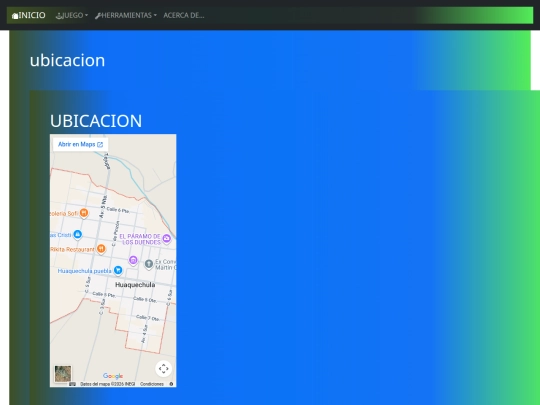The height and width of the screenshot is (405, 540).
Task: Click the unlabeled purple museum marker
Action: [x=133, y=260]
